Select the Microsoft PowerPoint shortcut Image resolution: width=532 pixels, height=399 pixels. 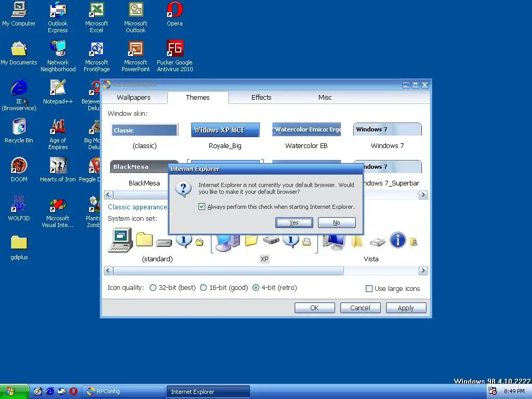(x=136, y=56)
